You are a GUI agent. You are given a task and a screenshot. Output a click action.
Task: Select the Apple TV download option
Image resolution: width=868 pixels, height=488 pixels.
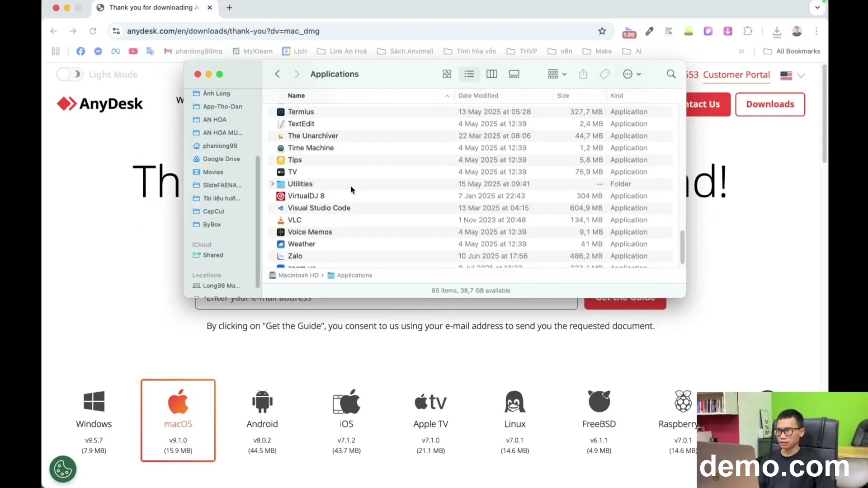tap(430, 420)
